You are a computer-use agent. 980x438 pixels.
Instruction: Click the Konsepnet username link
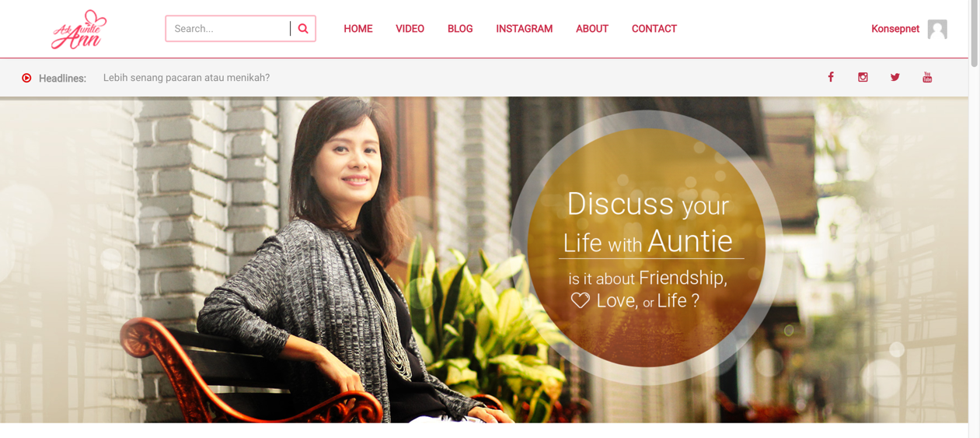click(895, 29)
